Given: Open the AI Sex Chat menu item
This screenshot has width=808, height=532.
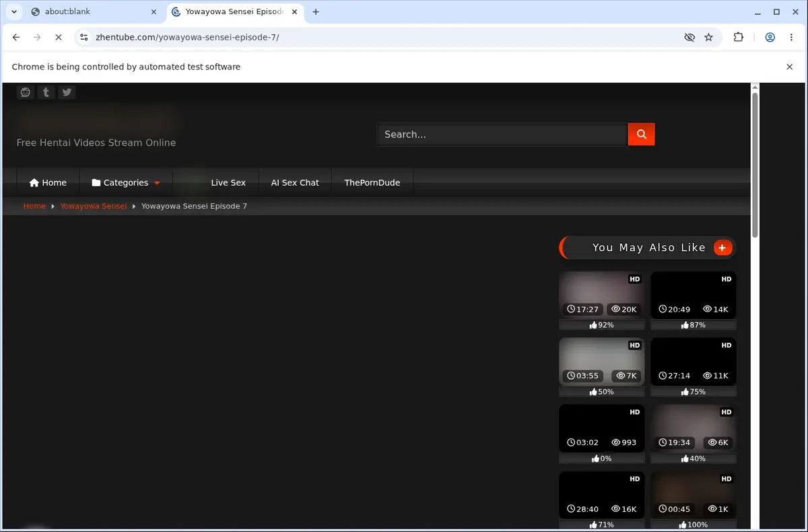Looking at the screenshot, I should coord(295,182).
